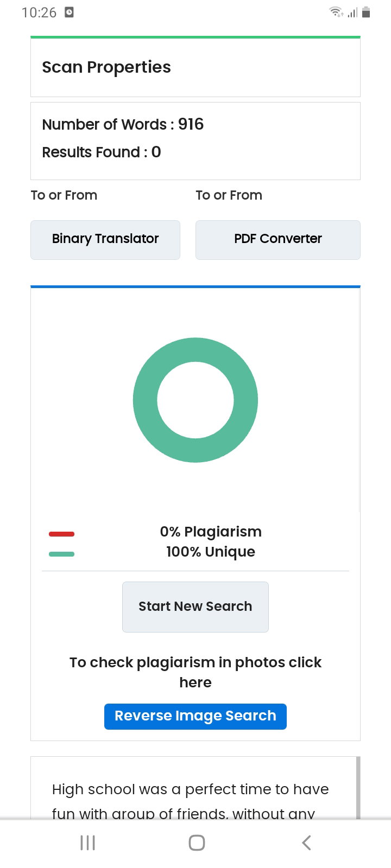This screenshot has height=868, width=391.
Task: Tap the Android home button icon
Action: pos(197,843)
